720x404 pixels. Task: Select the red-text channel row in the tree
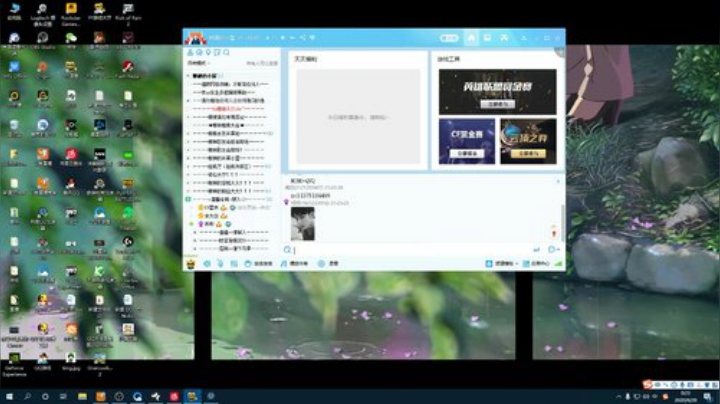click(x=230, y=109)
